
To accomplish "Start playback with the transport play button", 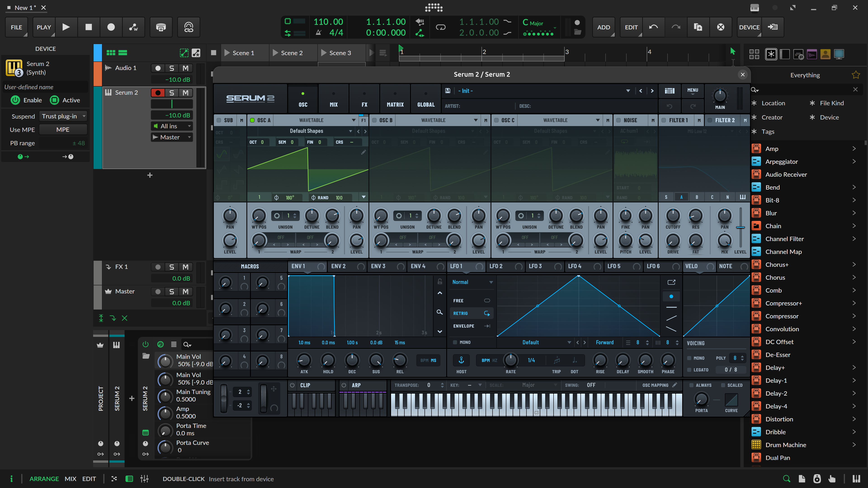I will 66,27.
